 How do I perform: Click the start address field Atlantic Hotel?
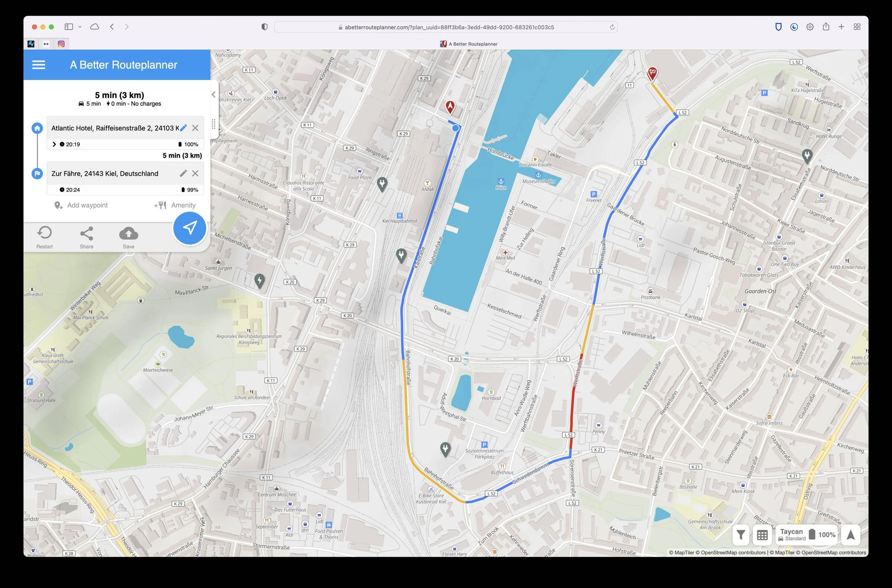coord(115,128)
